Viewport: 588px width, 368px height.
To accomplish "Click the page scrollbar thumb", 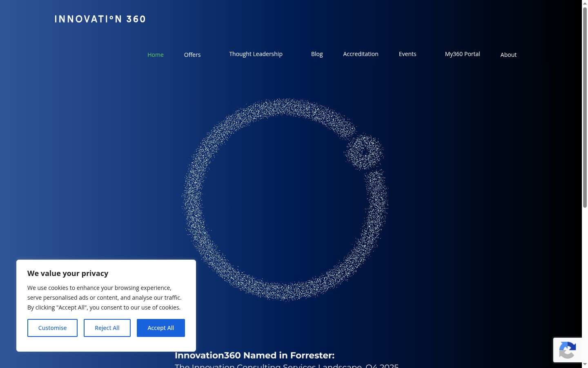I will coord(585,108).
